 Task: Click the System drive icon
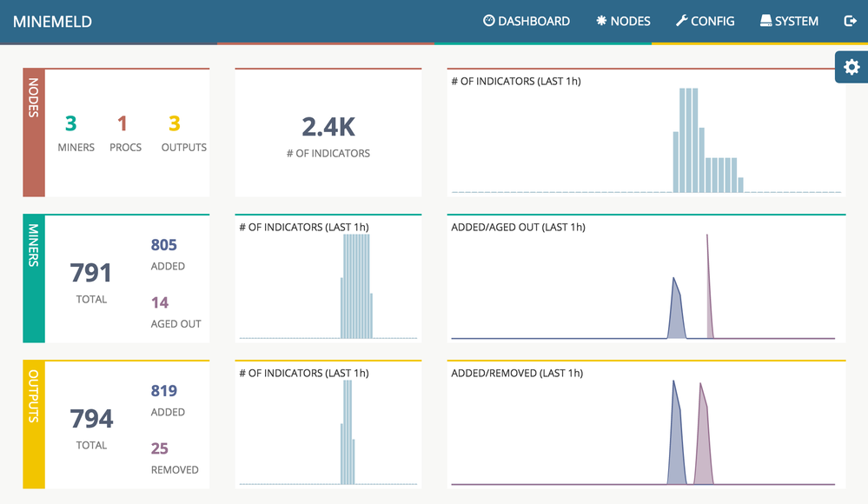point(765,21)
